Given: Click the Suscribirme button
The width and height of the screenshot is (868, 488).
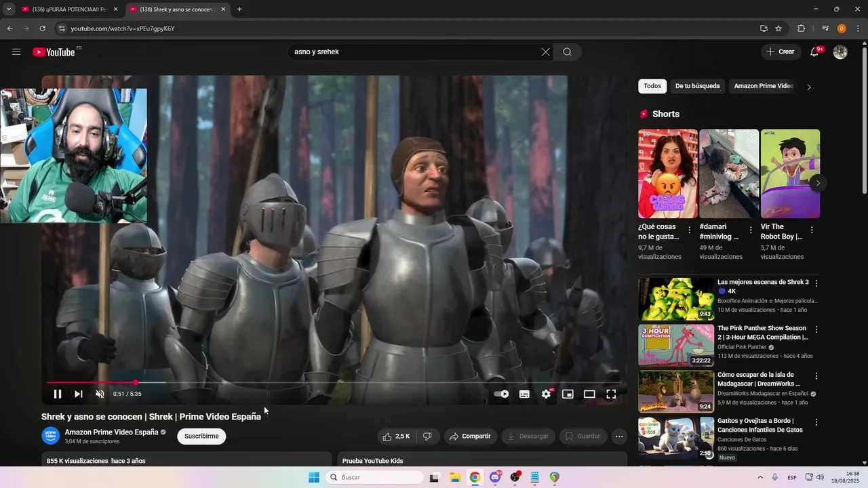Looking at the screenshot, I should point(201,436).
